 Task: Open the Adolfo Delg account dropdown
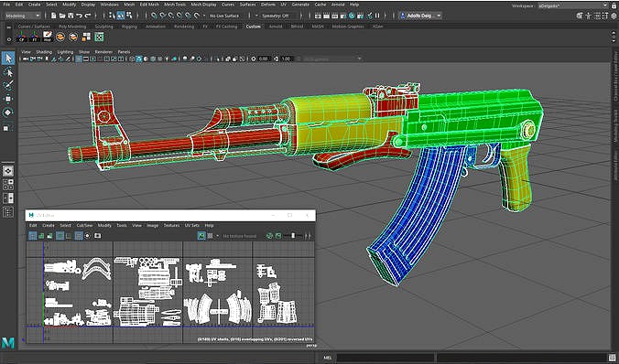click(420, 16)
